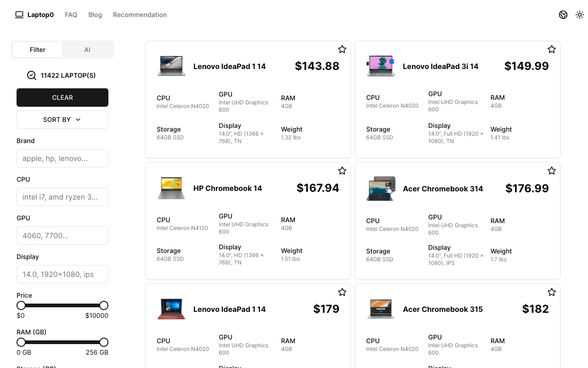The height and width of the screenshot is (368, 588).
Task: Expand the SORT BY dropdown
Action: tap(62, 120)
